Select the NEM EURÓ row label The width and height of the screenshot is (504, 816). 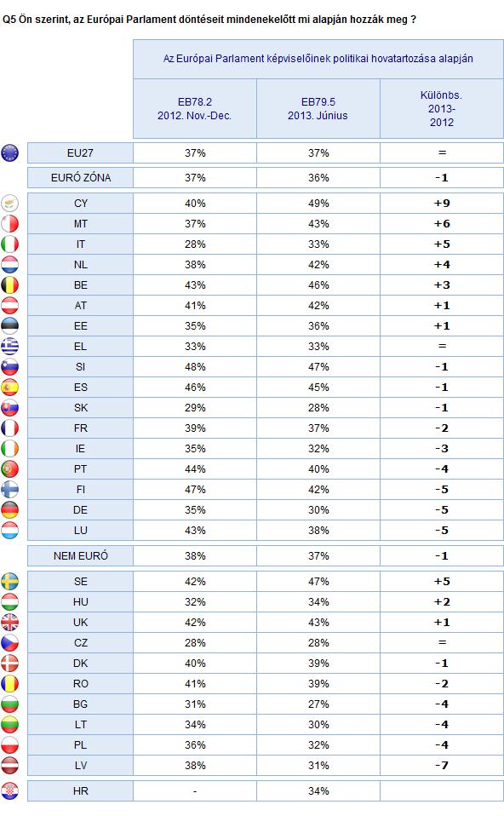tap(81, 556)
